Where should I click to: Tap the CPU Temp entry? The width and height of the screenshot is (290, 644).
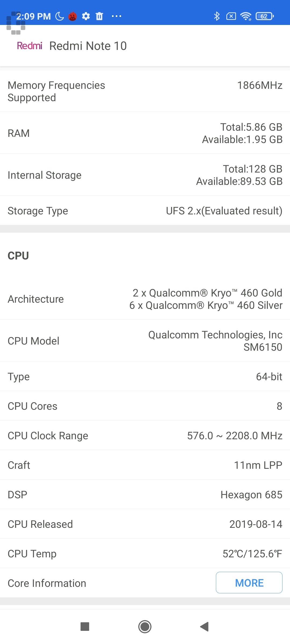click(x=145, y=553)
